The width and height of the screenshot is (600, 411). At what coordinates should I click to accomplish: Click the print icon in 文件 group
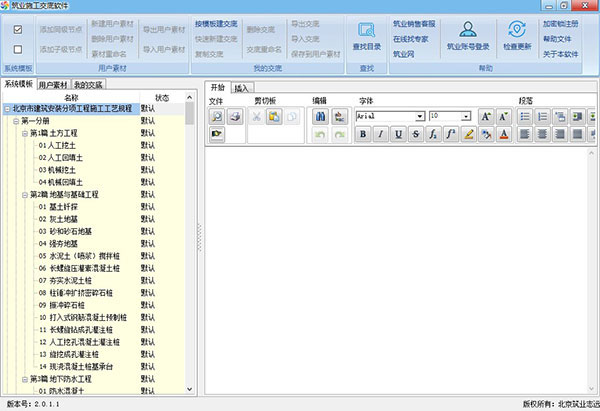pos(234,117)
